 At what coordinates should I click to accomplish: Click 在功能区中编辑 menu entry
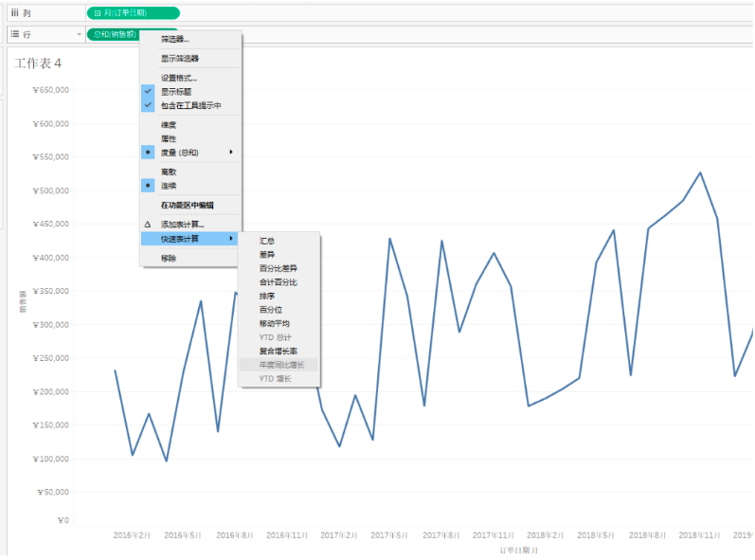coord(187,205)
